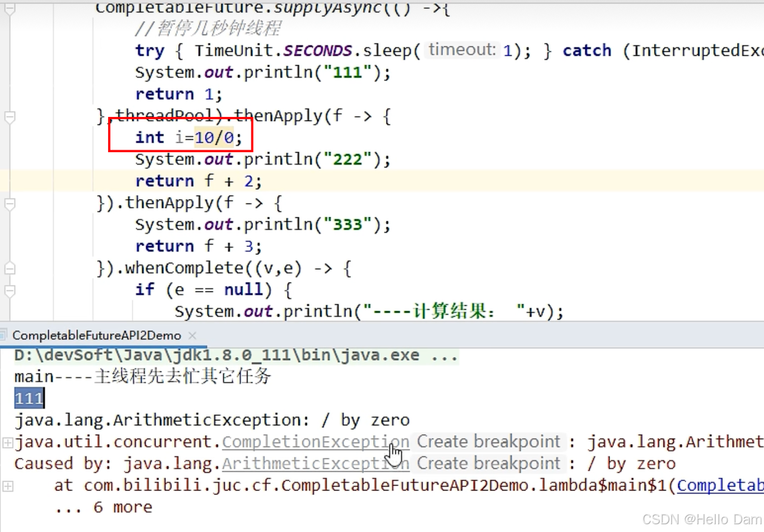Click the 'catch' keyword in the try line
Viewport: 764px width, 532px height.
pyautogui.click(x=587, y=50)
